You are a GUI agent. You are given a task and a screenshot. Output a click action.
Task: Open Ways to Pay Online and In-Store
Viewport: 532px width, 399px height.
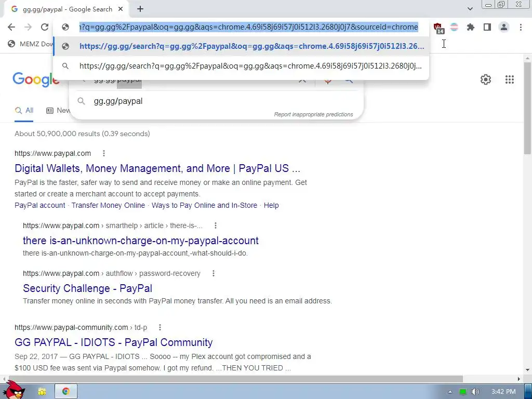click(x=204, y=205)
